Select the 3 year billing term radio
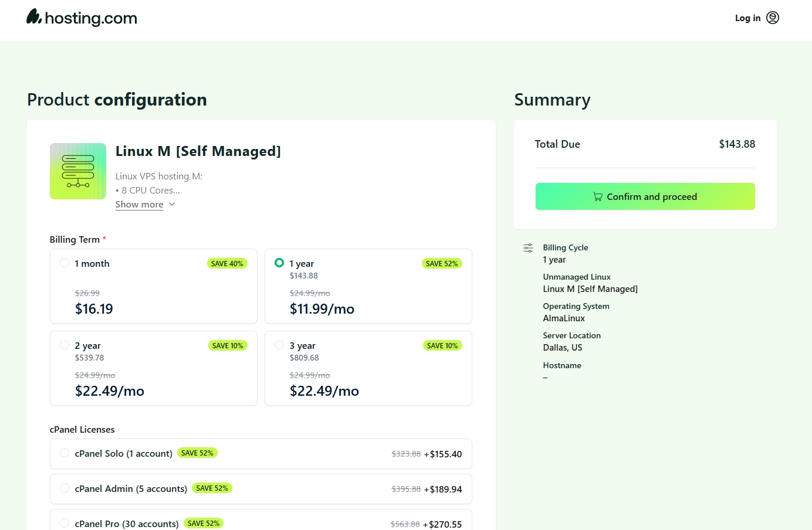The image size is (812, 530). [279, 345]
